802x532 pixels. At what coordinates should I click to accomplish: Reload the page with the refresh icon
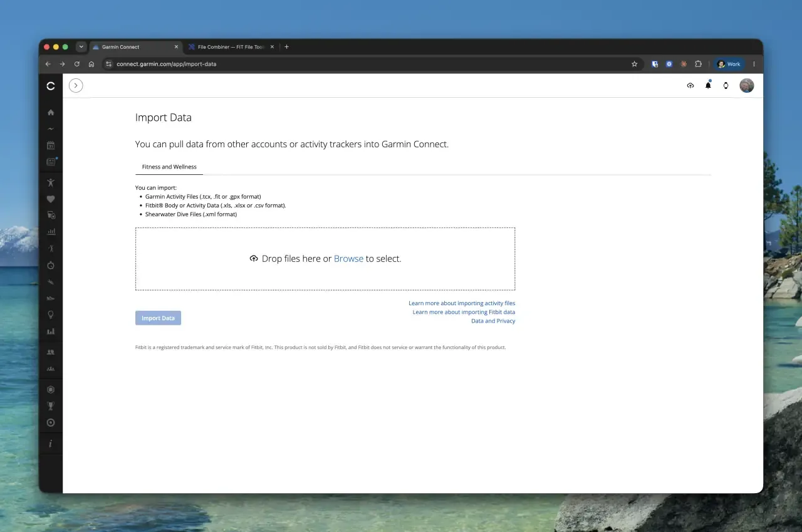[x=77, y=64]
